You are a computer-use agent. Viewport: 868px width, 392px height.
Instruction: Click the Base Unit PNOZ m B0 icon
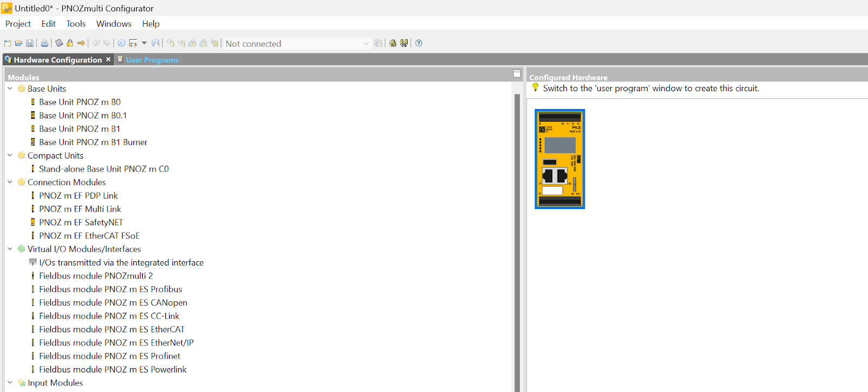coord(33,102)
